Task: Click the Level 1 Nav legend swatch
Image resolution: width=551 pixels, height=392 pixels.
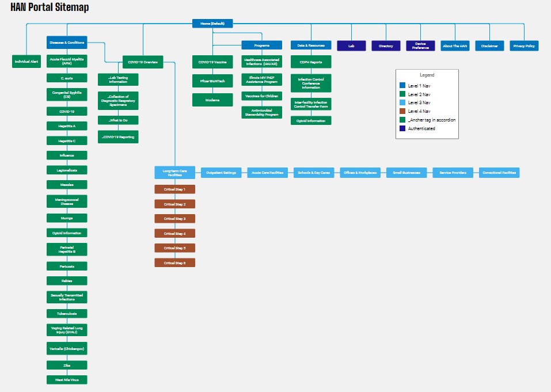Action: coord(402,85)
